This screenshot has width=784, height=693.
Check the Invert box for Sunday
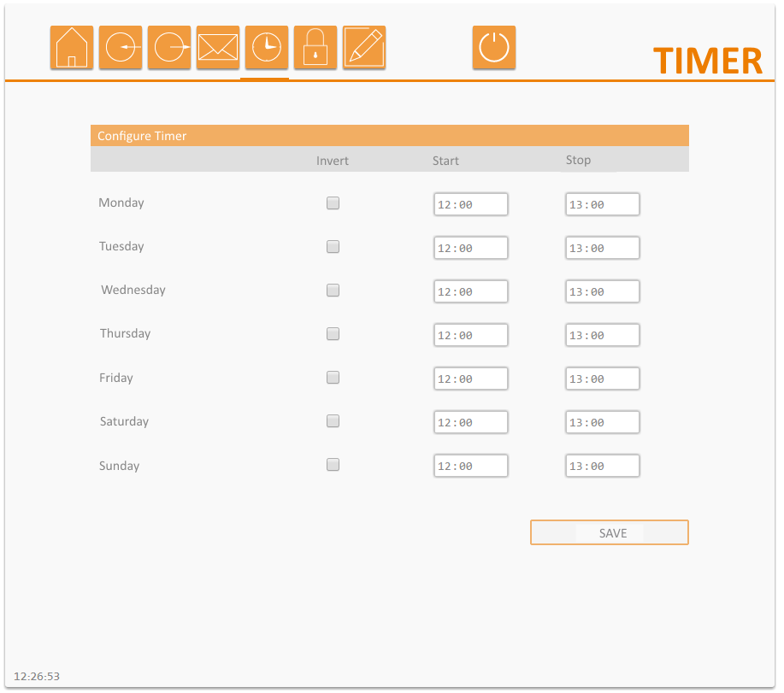tap(333, 465)
